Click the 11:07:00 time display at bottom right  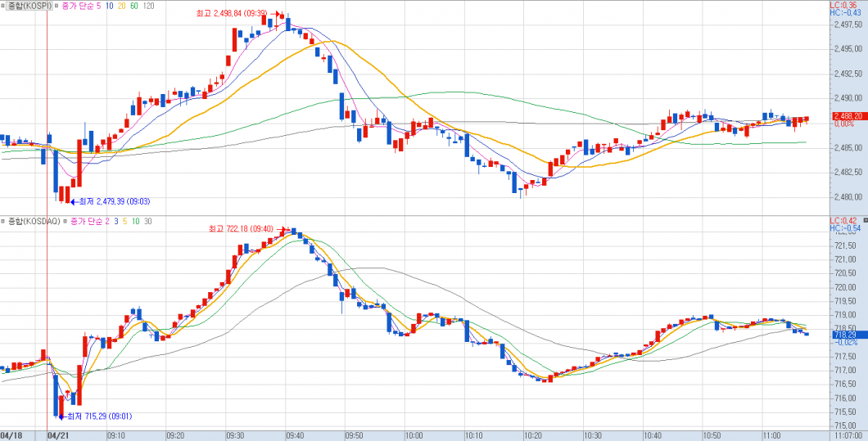(x=847, y=435)
